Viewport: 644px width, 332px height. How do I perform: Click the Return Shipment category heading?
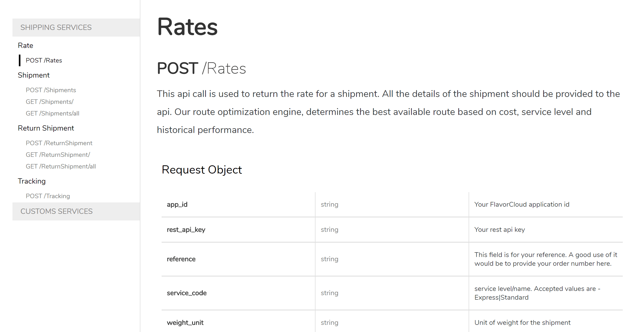click(x=46, y=128)
